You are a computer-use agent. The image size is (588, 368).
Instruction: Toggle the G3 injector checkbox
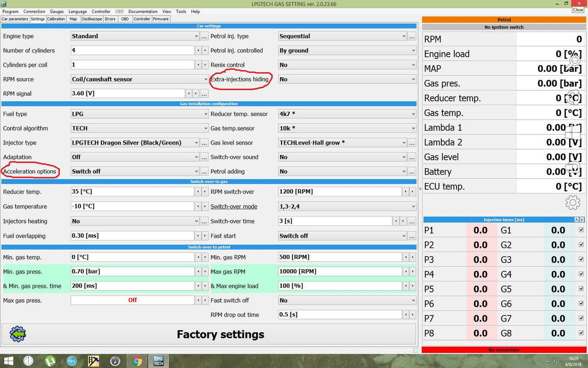[x=581, y=259]
